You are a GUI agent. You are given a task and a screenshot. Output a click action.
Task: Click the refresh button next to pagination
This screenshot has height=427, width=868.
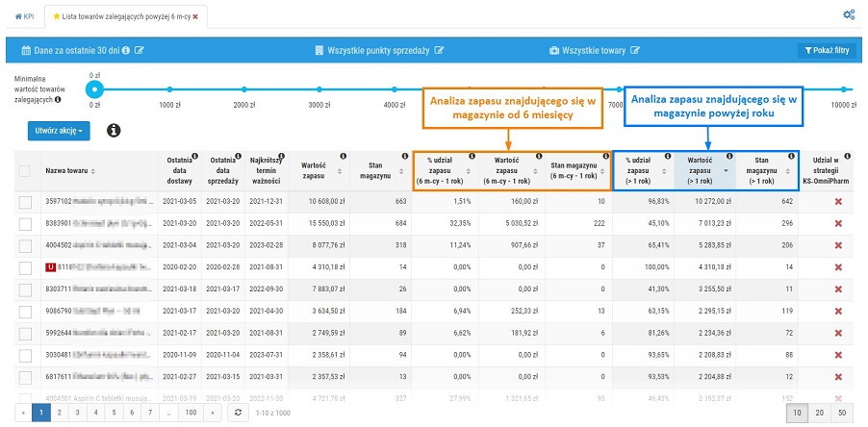coord(238,413)
